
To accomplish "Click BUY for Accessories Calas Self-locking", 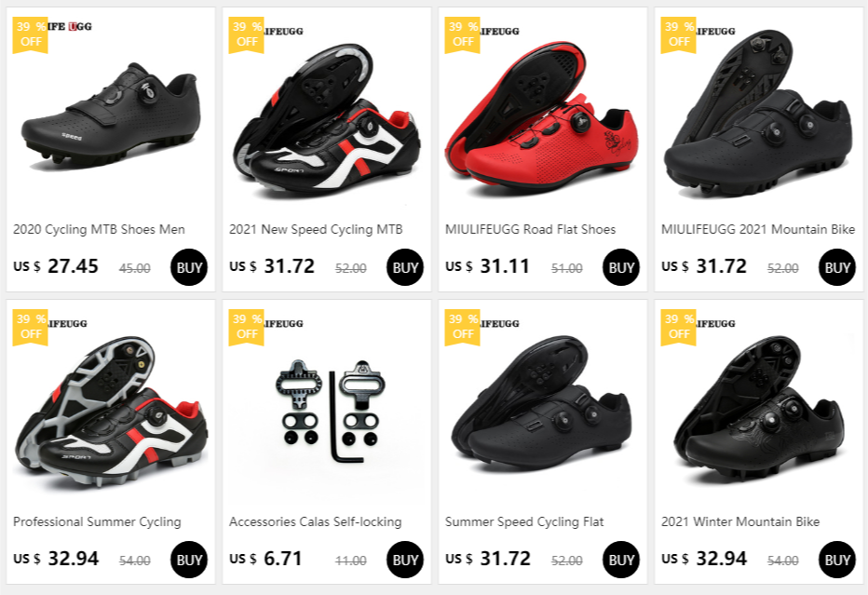I will point(404,560).
